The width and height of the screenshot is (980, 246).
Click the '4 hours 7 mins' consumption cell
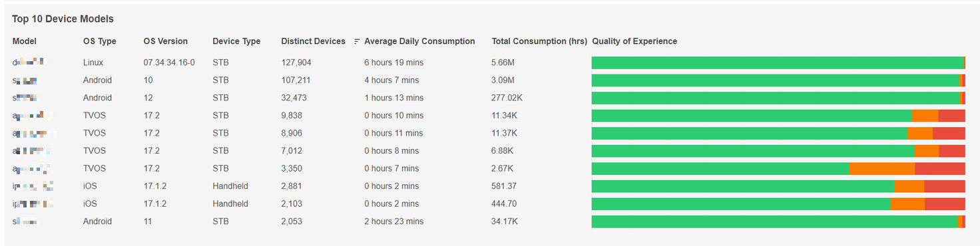[x=391, y=80]
